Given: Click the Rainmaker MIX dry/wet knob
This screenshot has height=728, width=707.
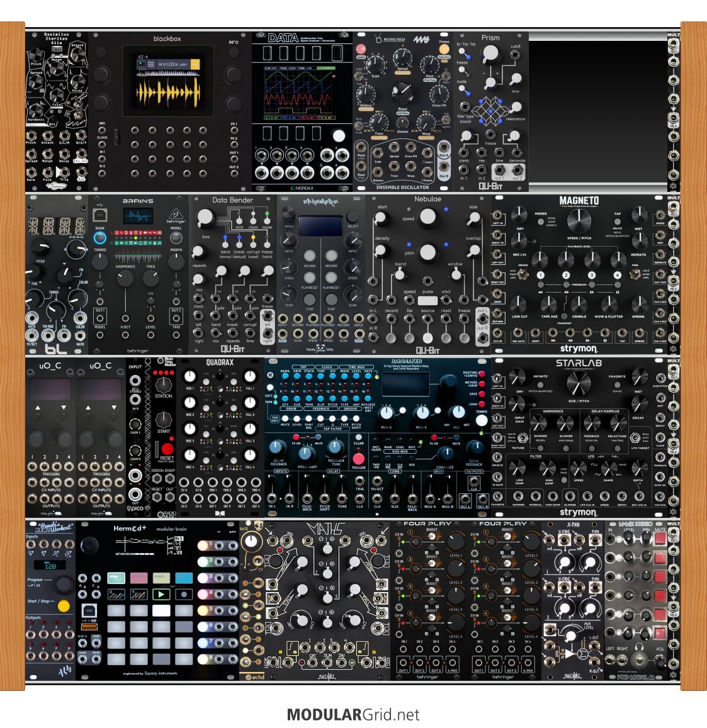Looking at the screenshot, I should [x=458, y=412].
